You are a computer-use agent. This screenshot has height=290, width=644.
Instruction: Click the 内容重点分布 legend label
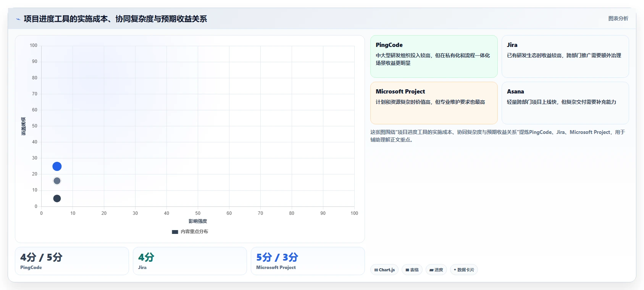(x=194, y=232)
